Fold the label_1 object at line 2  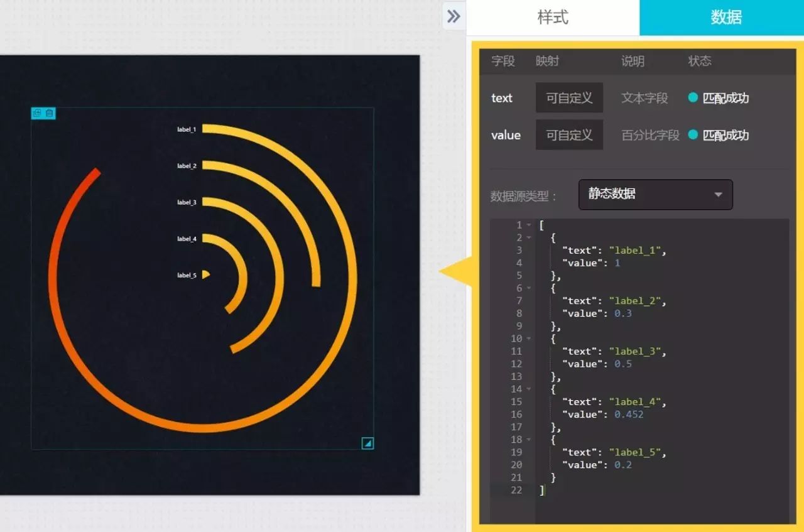point(529,237)
